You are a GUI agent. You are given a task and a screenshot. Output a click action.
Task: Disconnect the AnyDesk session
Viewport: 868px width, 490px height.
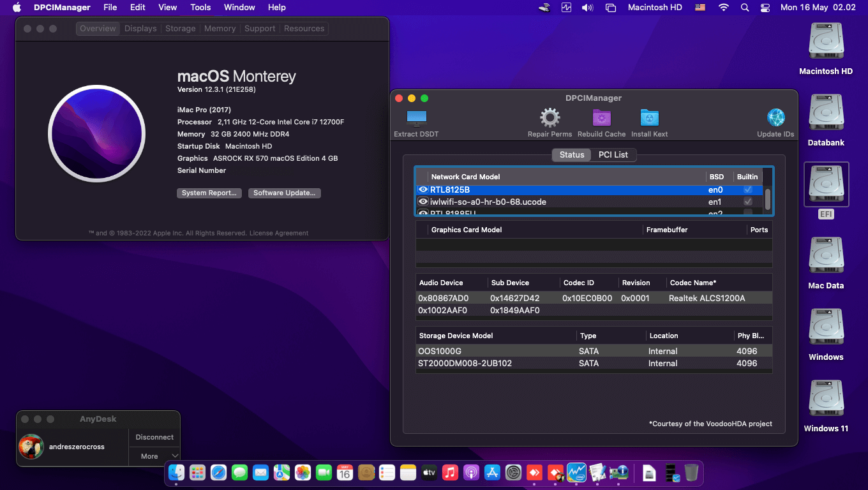[154, 437]
